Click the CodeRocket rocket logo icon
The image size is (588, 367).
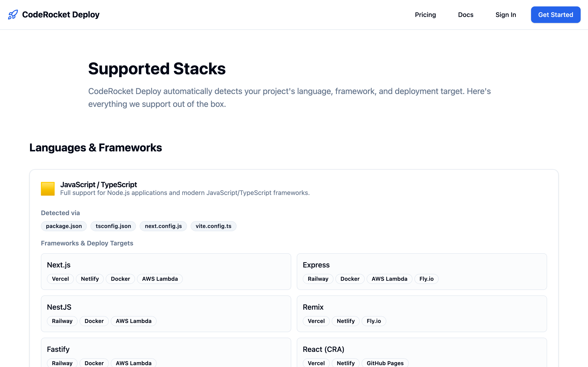pyautogui.click(x=13, y=14)
